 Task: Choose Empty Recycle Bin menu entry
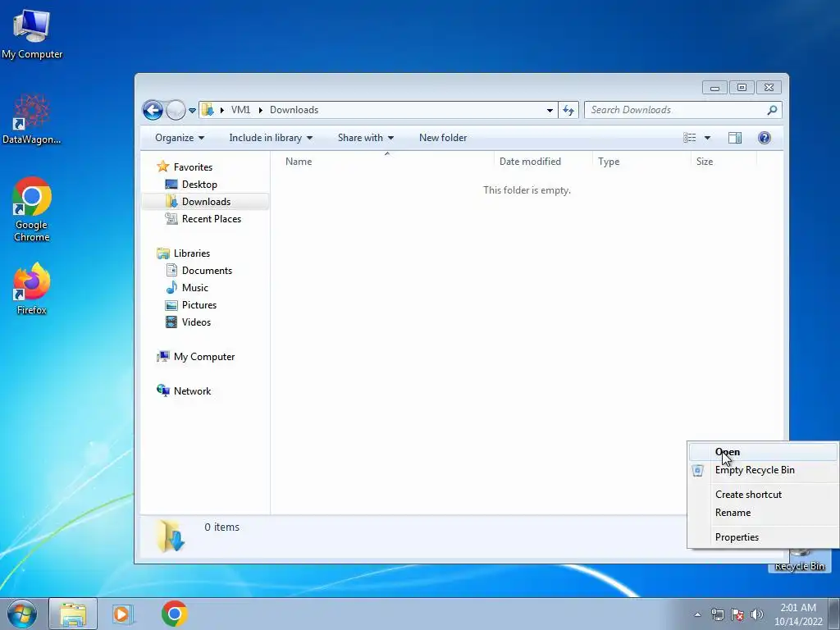pos(763,470)
